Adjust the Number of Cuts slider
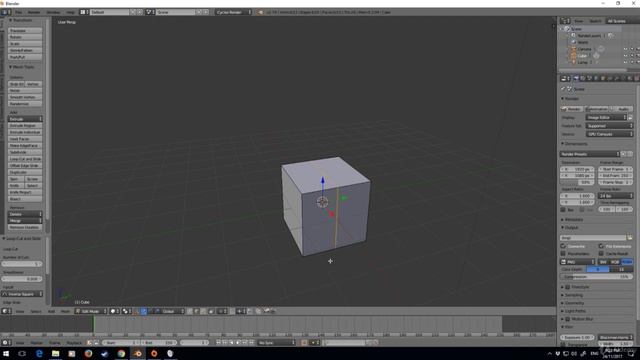Viewport: 640px width, 360px height. click(x=22, y=264)
